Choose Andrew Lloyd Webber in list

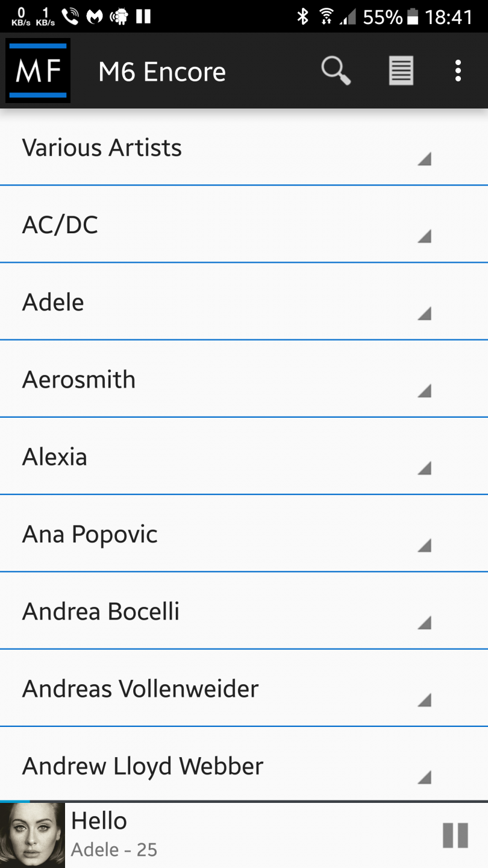143,766
